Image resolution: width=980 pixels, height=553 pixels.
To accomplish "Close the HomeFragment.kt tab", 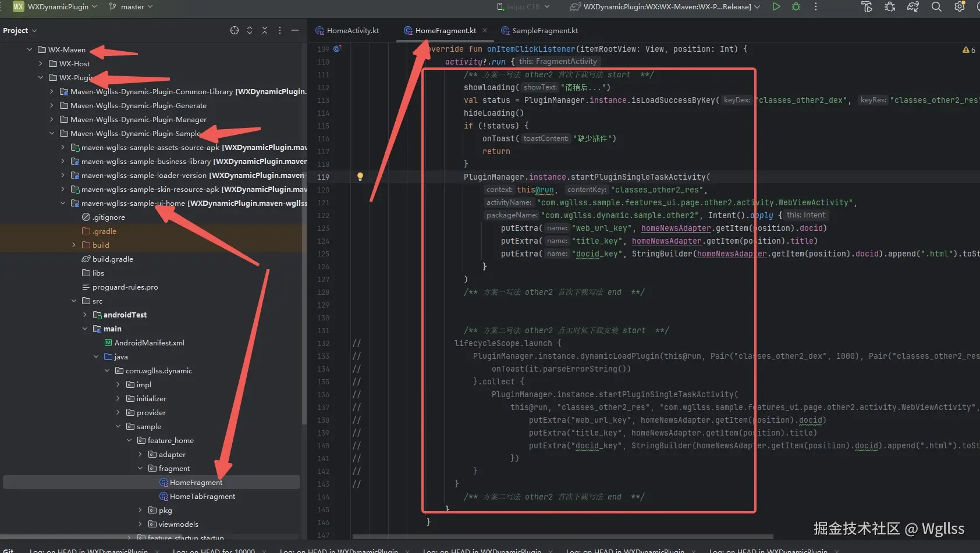I will click(x=485, y=30).
